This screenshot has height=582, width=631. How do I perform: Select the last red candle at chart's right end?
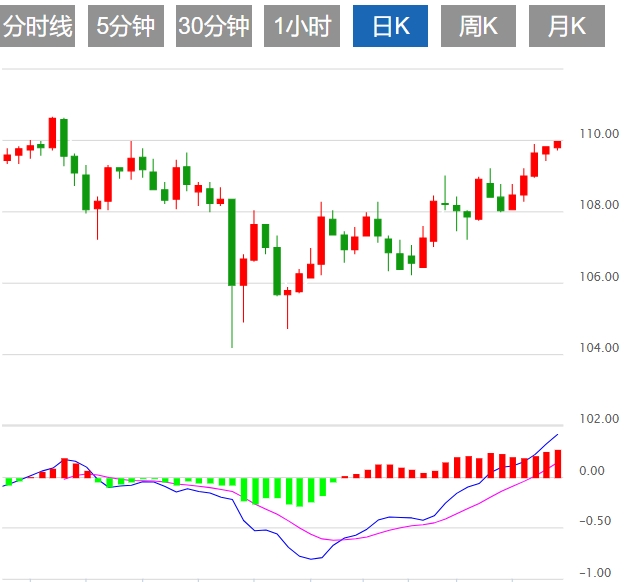click(x=557, y=145)
